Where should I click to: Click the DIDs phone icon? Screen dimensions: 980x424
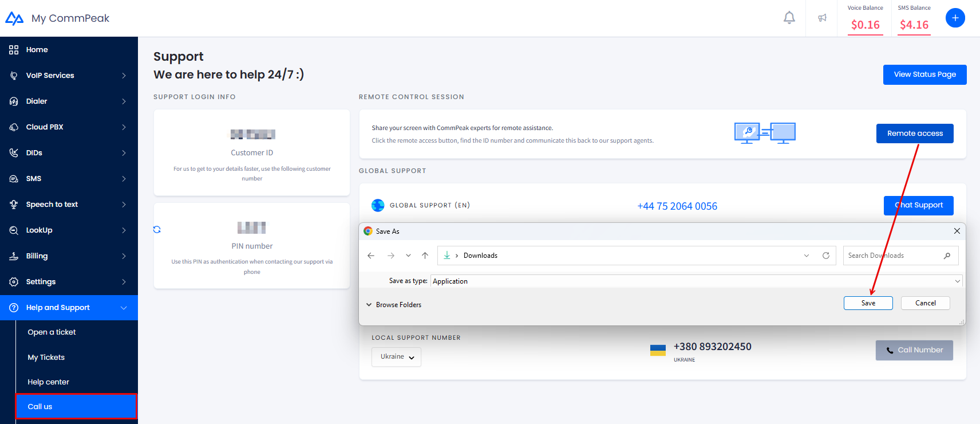pyautogui.click(x=14, y=153)
